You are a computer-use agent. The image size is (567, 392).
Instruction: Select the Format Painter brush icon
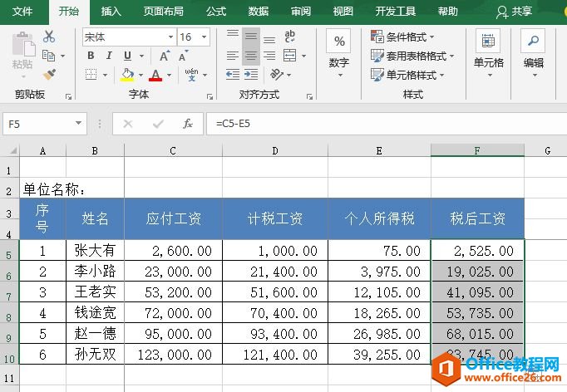point(50,75)
